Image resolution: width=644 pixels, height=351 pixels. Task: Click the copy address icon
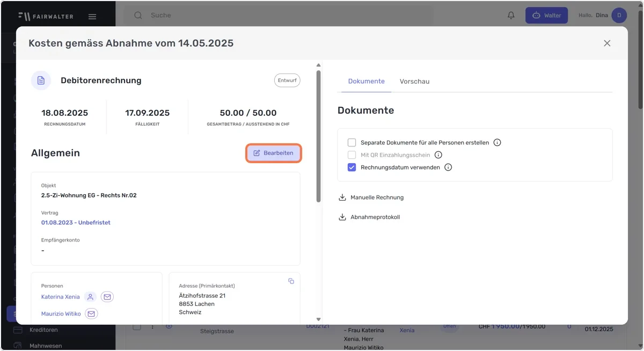click(x=291, y=281)
